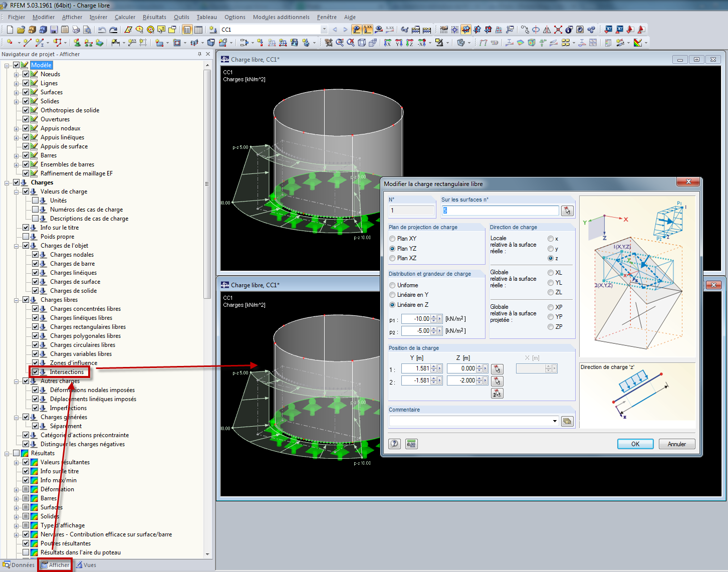Enable the Poids propre checkbox
728x572 pixels.
pos(26,237)
